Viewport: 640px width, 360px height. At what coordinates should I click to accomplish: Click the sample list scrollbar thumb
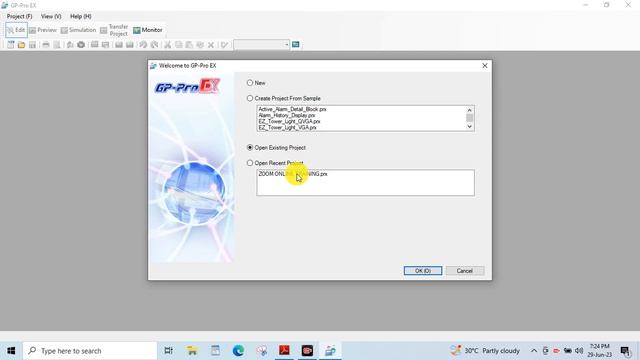469,118
